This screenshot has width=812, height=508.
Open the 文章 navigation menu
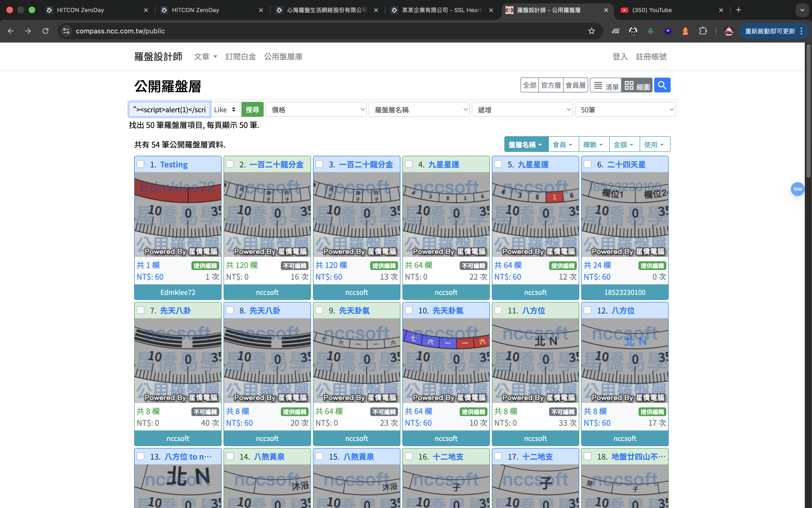click(205, 56)
